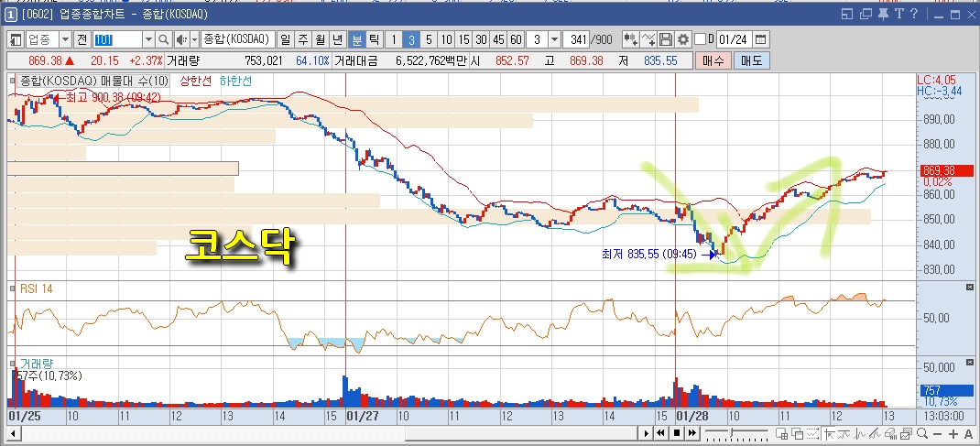Close the 거래량 volume pane
Screen dimensions: 980x446
click(969, 362)
